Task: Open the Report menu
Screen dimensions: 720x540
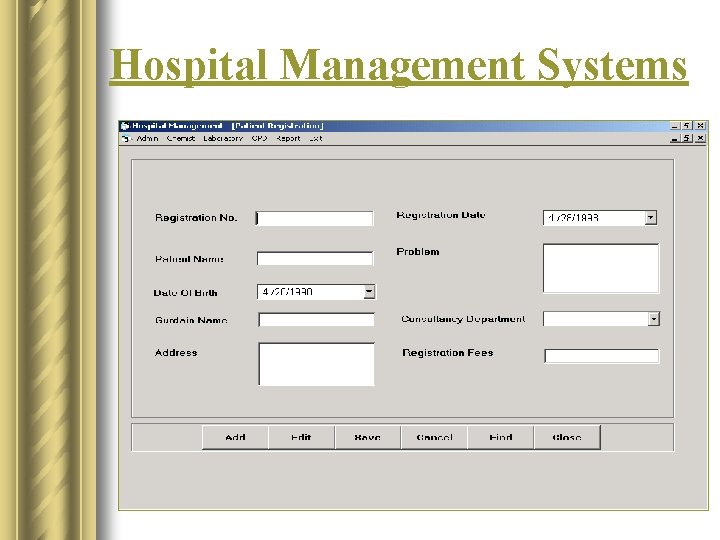Action: coord(288,138)
